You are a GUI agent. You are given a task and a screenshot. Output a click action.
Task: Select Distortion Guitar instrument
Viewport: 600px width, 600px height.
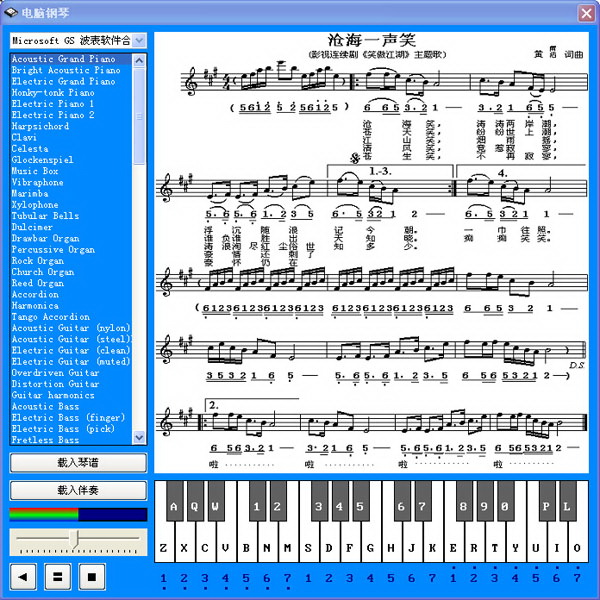(x=55, y=384)
